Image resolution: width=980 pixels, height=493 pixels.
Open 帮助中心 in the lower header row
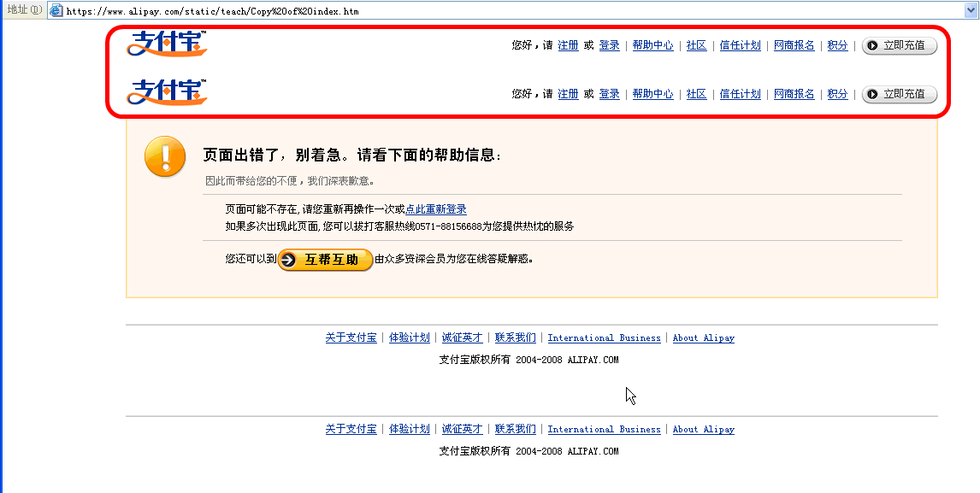(x=653, y=94)
